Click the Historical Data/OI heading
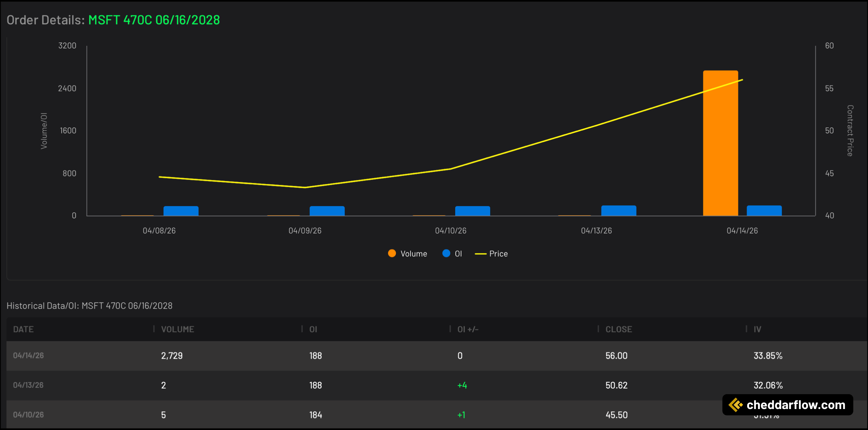This screenshot has height=430, width=868. pos(89,306)
